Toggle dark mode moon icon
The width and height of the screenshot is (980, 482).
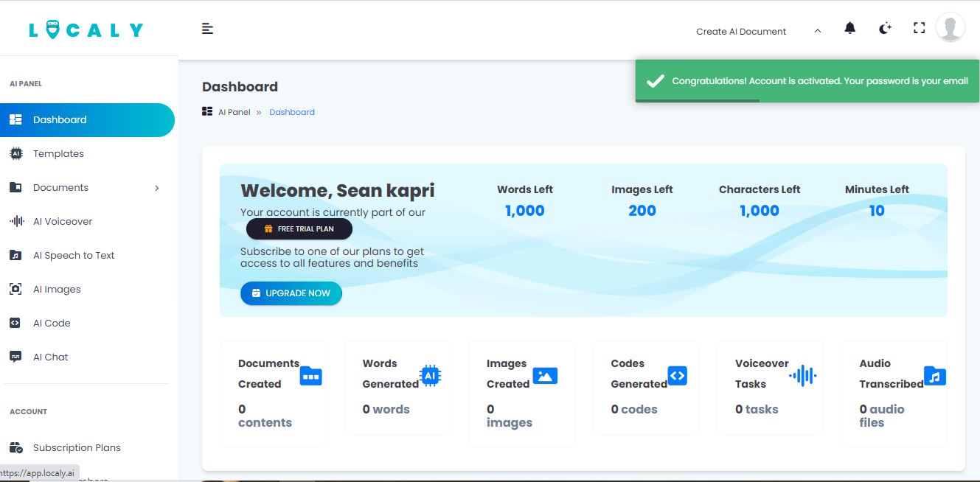tap(885, 29)
